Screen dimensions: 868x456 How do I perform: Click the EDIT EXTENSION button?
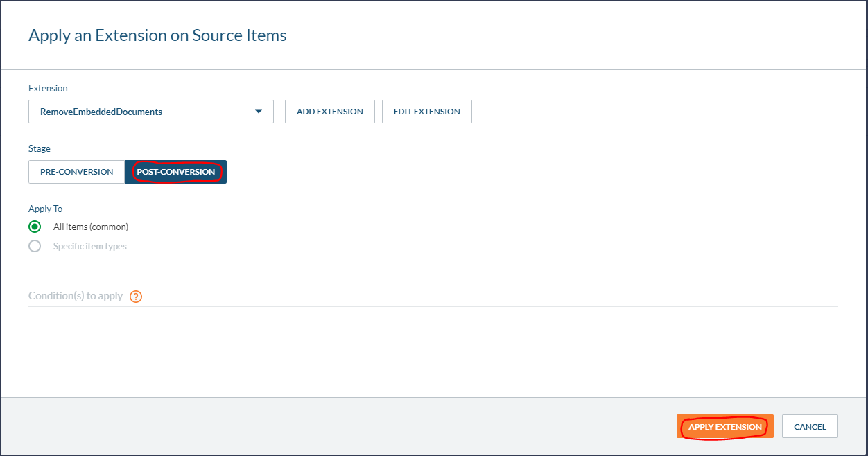click(x=426, y=111)
